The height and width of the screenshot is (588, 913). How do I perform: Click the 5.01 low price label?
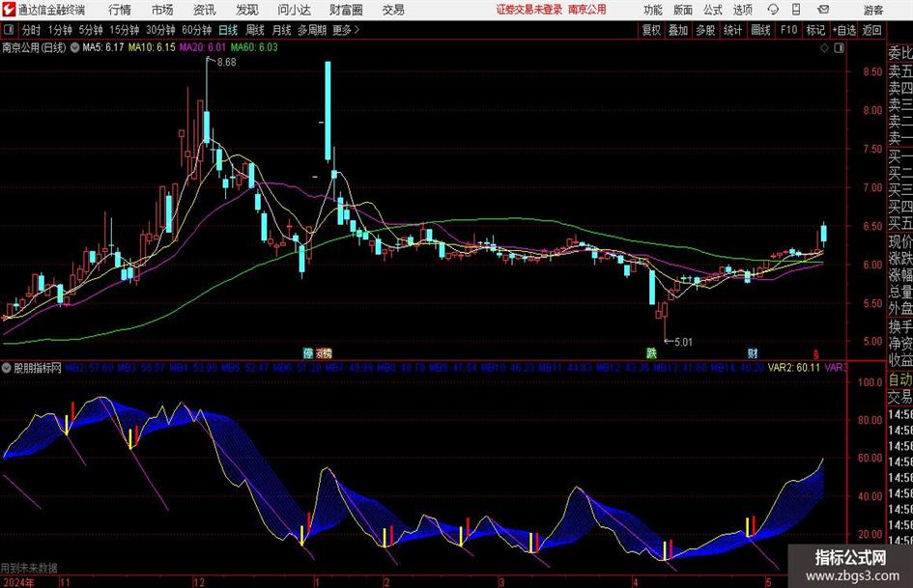tap(683, 342)
